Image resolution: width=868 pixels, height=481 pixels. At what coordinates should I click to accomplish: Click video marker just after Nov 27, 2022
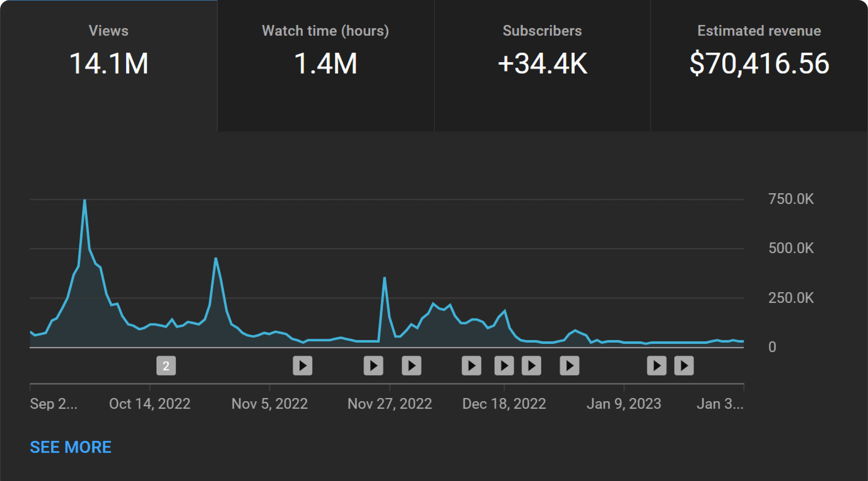[411, 366]
